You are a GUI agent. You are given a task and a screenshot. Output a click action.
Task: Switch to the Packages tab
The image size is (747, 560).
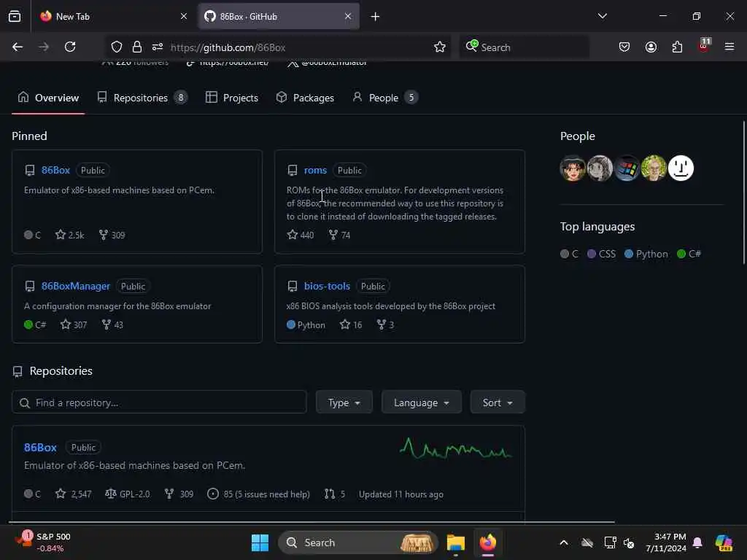[x=306, y=98]
